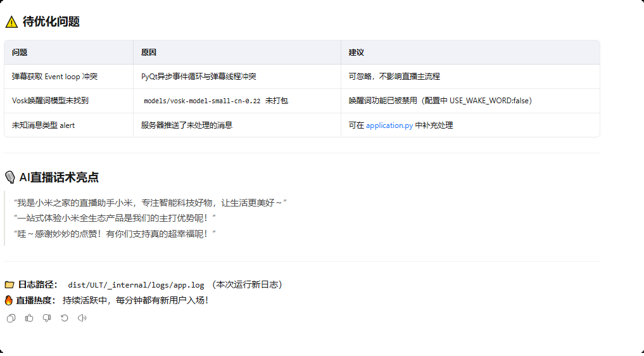This screenshot has width=644, height=356.
Task: Click the fire icon beside 直播热度
Action: [x=9, y=300]
